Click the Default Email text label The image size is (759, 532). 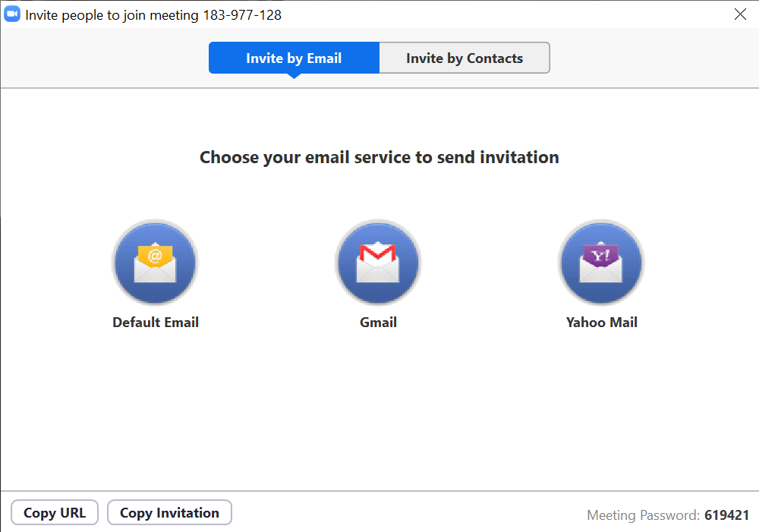point(156,323)
